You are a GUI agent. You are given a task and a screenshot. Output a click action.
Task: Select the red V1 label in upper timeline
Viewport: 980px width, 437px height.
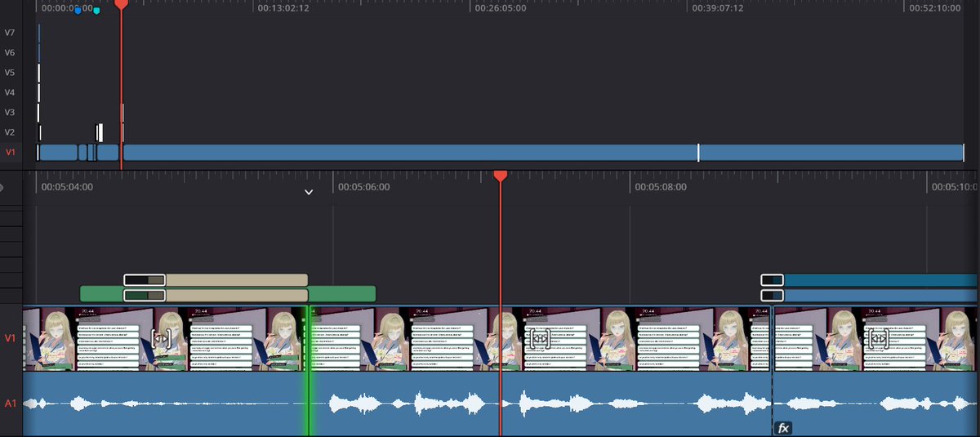pos(10,152)
